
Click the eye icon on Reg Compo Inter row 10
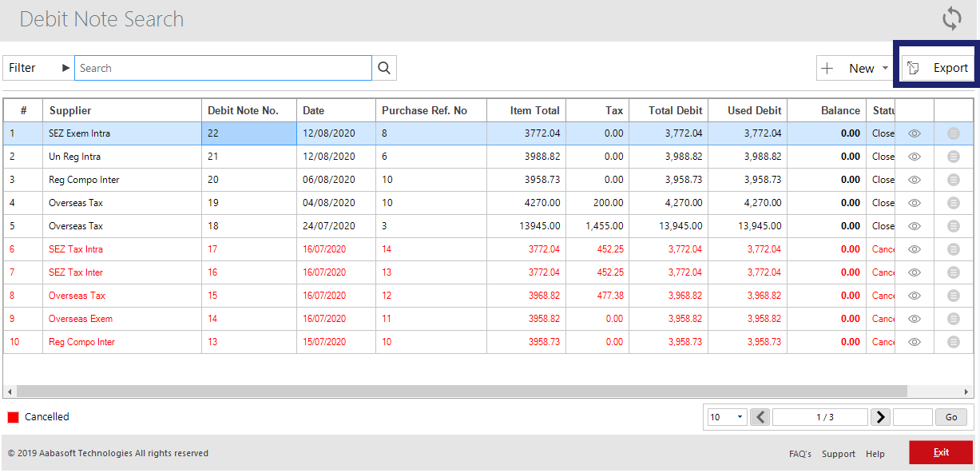pyautogui.click(x=914, y=342)
